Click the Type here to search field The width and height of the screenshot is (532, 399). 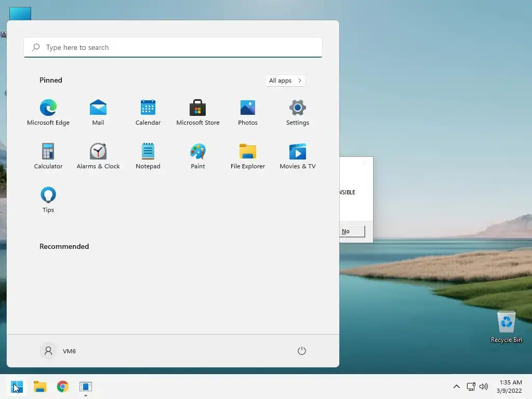[x=173, y=47]
